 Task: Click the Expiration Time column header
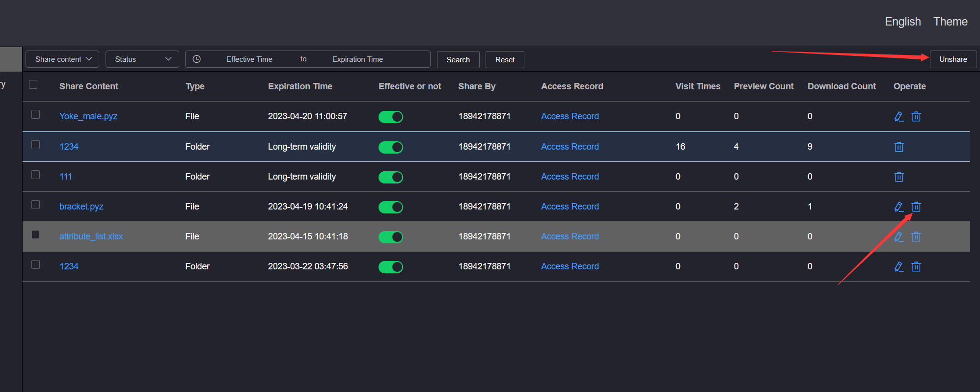[300, 86]
